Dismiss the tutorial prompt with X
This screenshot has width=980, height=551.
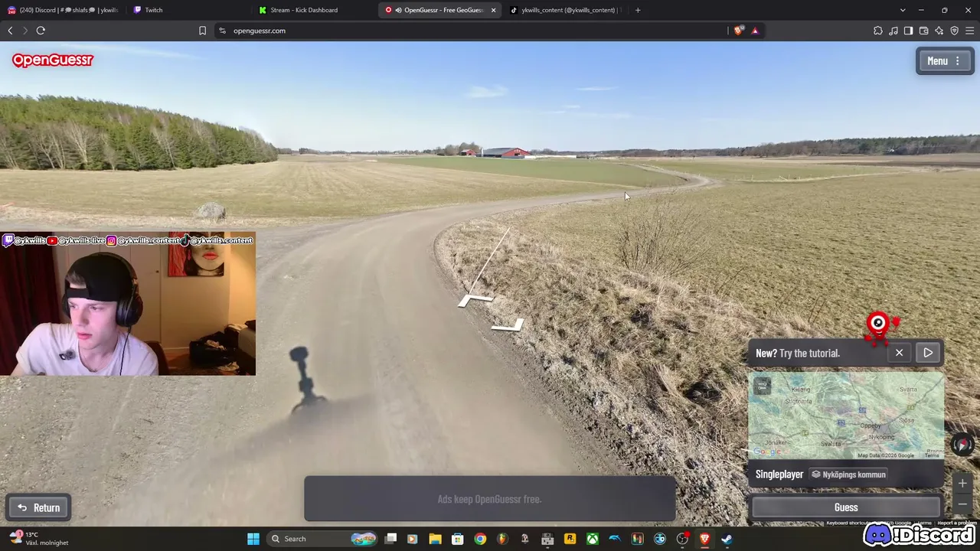pos(899,353)
